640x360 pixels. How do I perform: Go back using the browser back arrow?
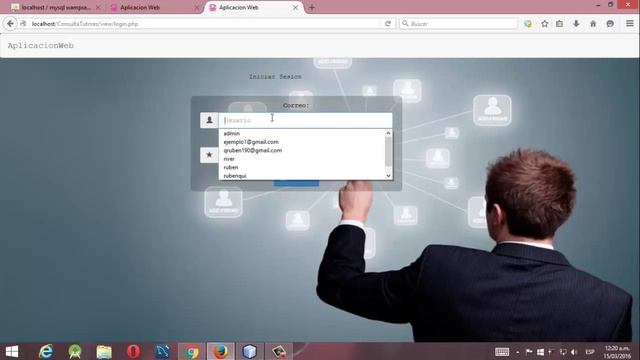10,24
